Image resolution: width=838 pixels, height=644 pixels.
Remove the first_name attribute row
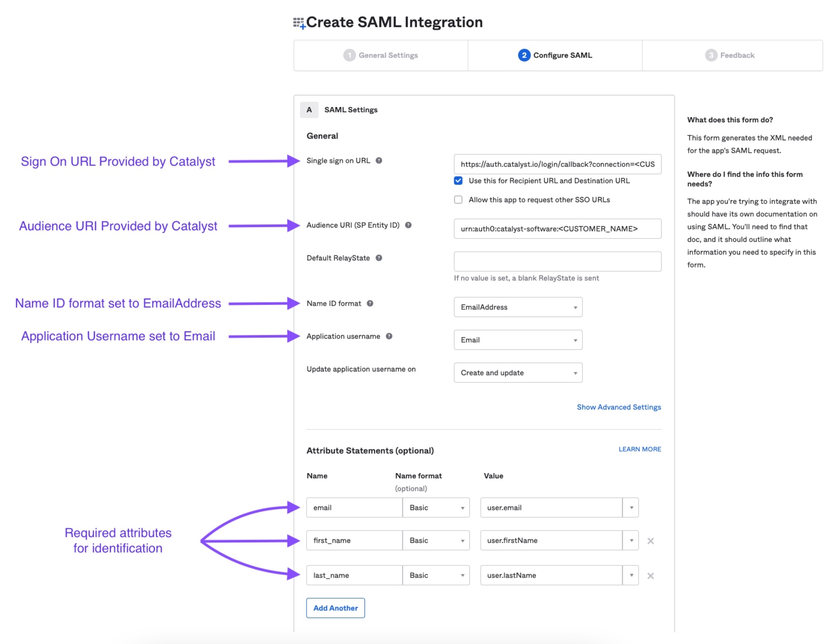(650, 541)
